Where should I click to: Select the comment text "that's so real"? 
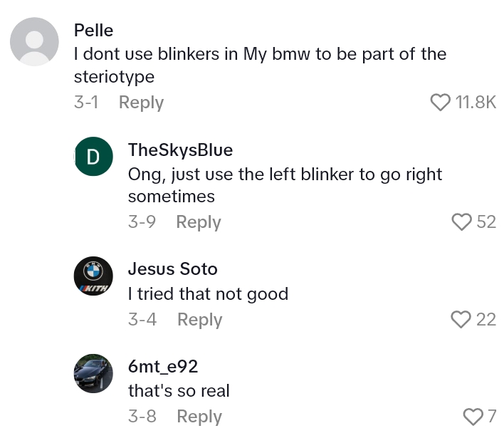point(179,391)
